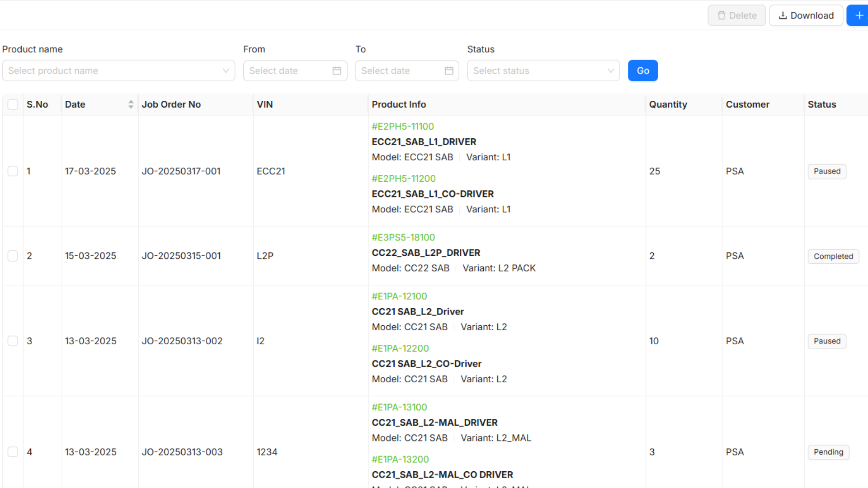Select the checkbox for row 2
Image resolution: width=868 pixels, height=488 pixels.
[13, 256]
